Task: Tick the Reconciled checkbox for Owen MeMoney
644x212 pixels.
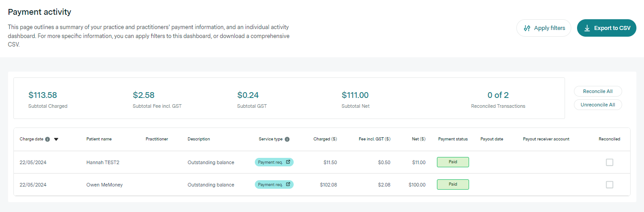Action: [x=609, y=185]
